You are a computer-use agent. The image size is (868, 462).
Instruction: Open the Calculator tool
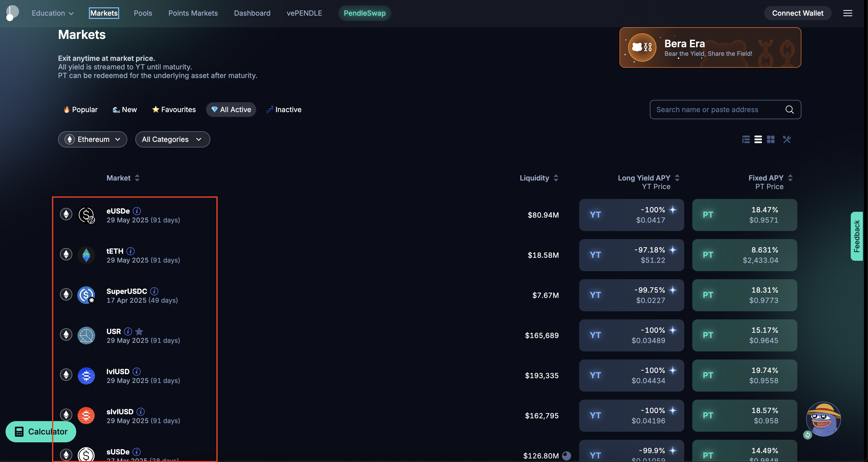click(x=40, y=431)
